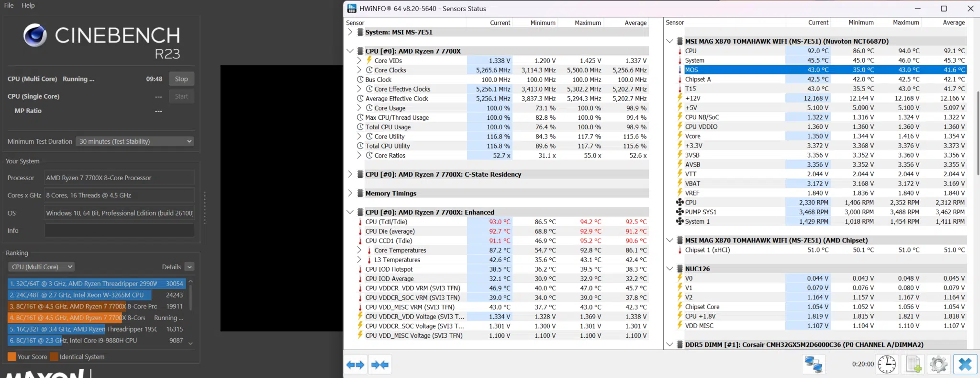Click the Average column header in right pane
The height and width of the screenshot is (378, 980).
coord(954,23)
